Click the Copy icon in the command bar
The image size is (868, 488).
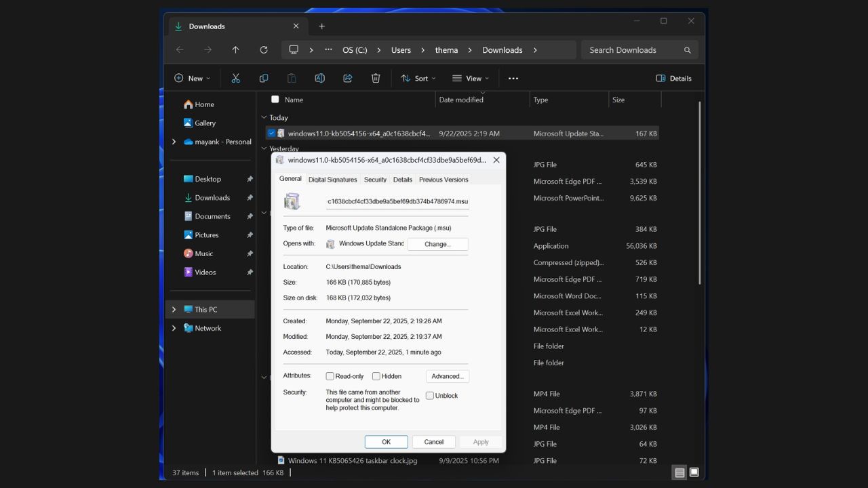tap(264, 78)
